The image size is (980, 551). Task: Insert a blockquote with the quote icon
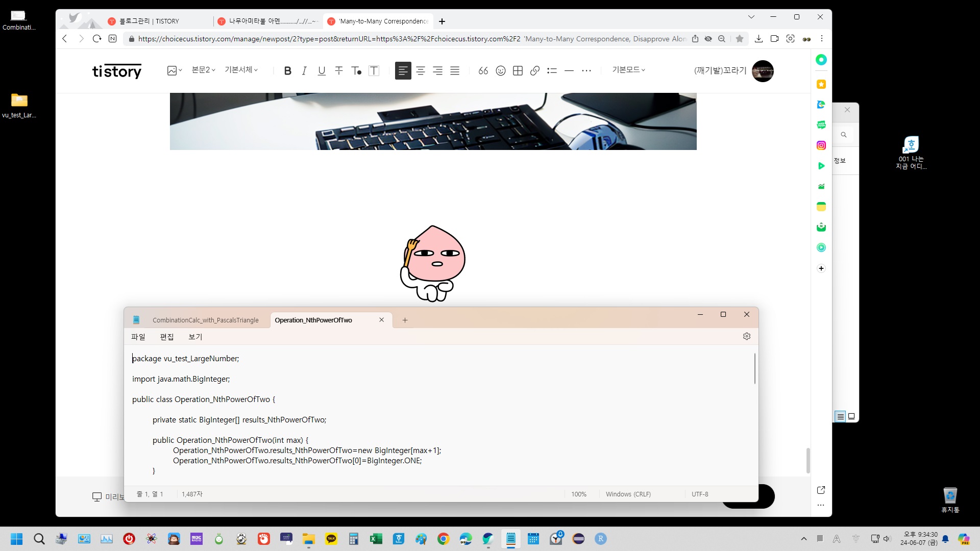(483, 71)
